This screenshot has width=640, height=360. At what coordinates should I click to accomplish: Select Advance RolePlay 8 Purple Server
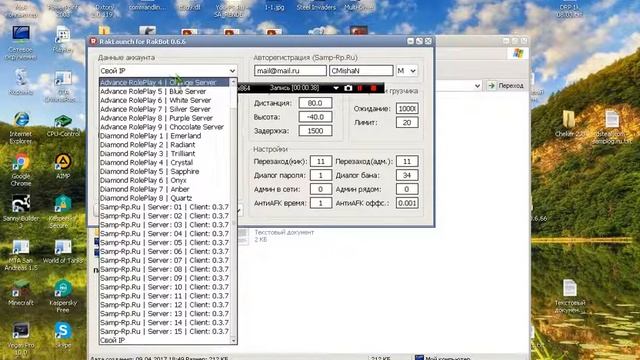coord(164,118)
